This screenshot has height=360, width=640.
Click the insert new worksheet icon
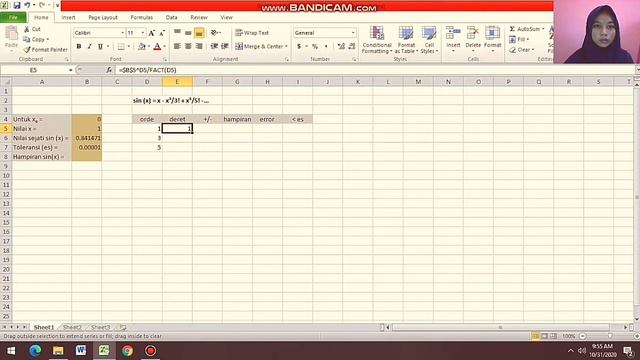point(123,327)
